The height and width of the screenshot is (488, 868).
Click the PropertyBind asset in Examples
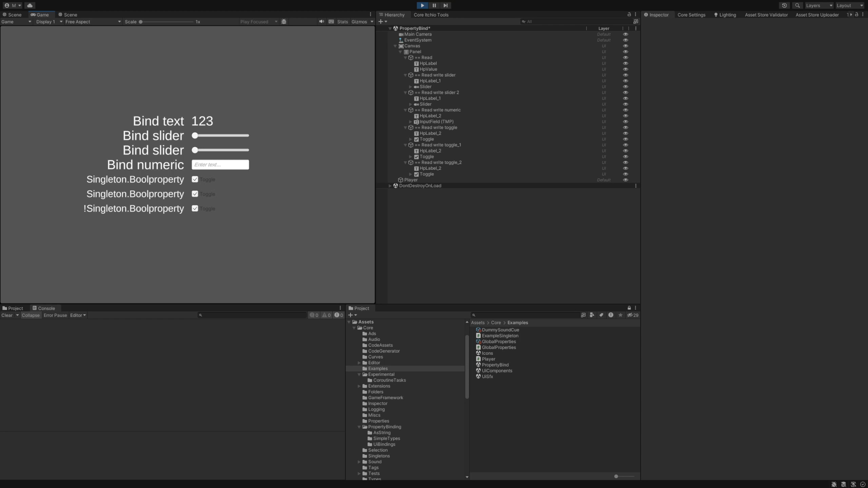(x=495, y=365)
